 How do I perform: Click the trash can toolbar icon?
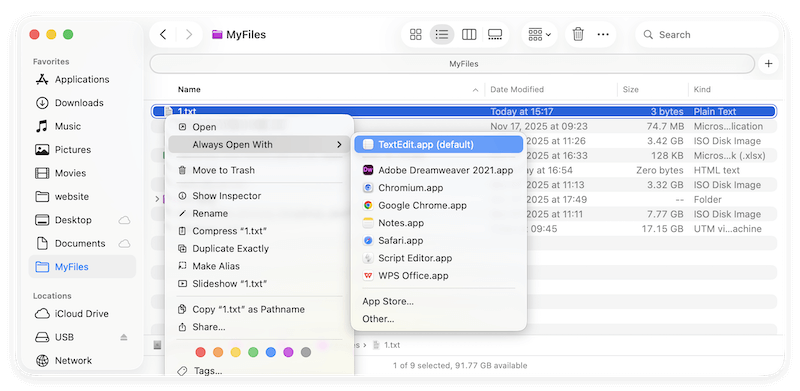tap(578, 35)
